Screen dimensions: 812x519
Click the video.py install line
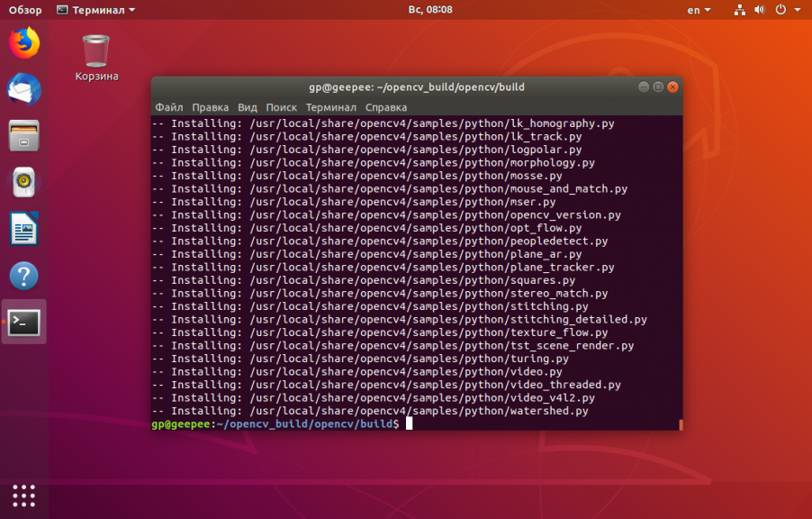pyautogui.click(x=356, y=372)
